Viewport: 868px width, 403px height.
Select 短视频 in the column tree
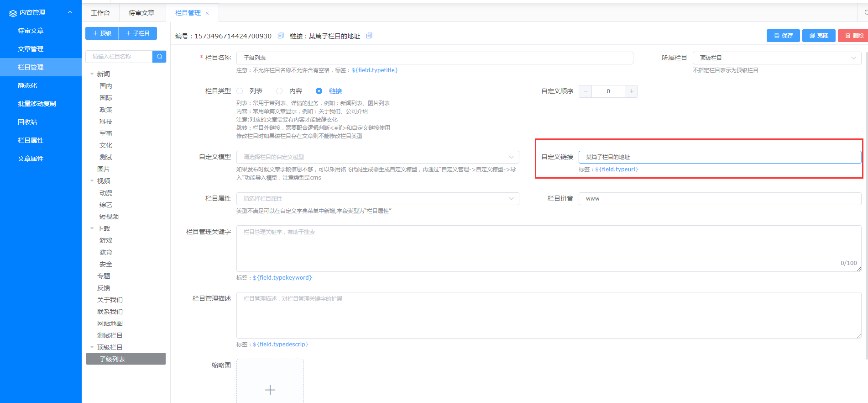(109, 217)
